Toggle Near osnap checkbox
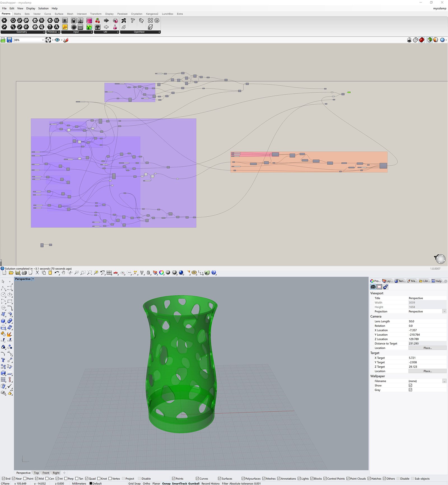Viewport: 448px width, 485px height. point(13,479)
